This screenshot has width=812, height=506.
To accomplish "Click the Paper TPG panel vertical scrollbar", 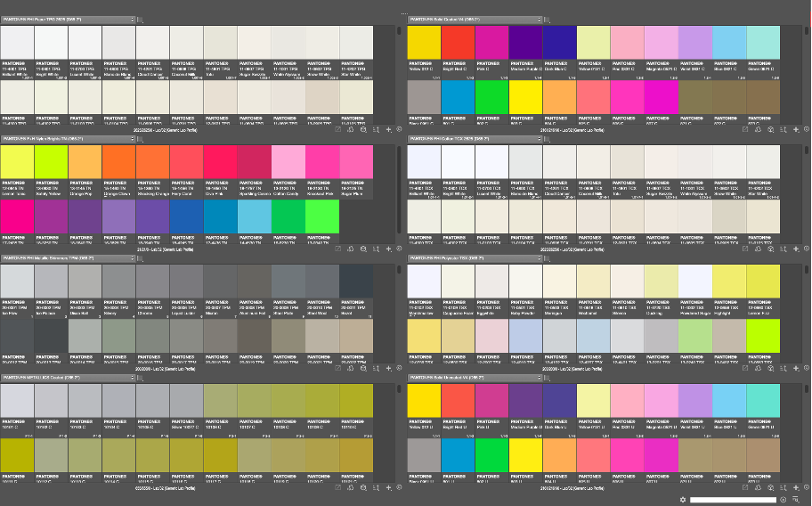I will pos(399,30).
